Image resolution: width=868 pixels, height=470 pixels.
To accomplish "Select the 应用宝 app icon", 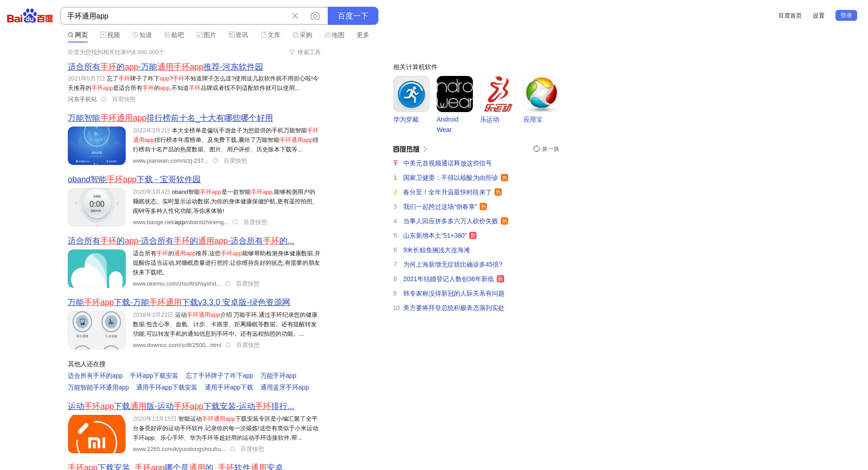I will click(541, 94).
